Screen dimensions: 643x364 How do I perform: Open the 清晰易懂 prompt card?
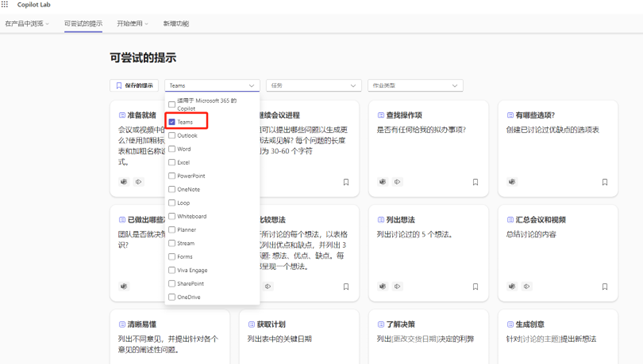pyautogui.click(x=170, y=337)
